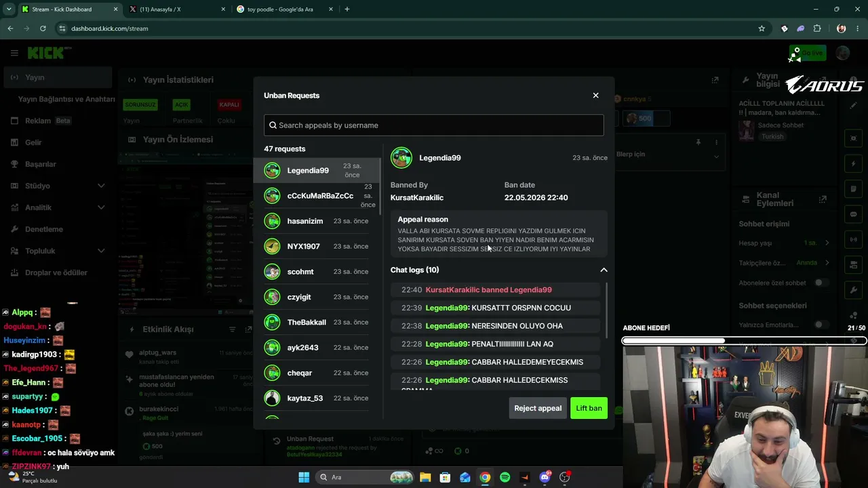
Task: Open Gelir in the sidebar
Action: pyautogui.click(x=58, y=142)
